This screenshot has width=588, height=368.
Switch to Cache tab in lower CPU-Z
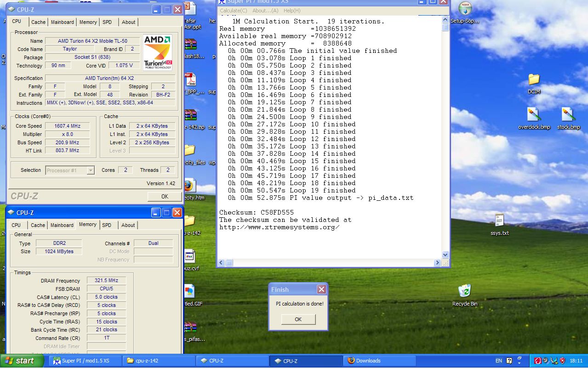tap(38, 225)
